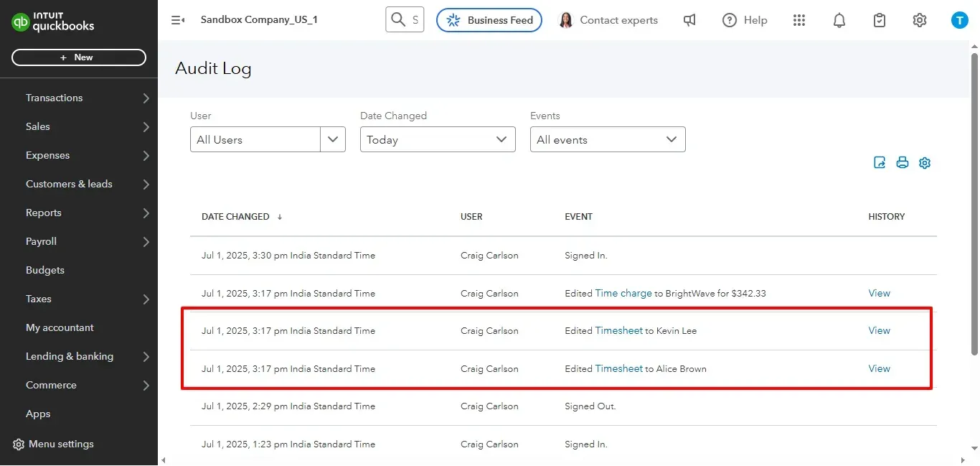The image size is (980, 466).
Task: Click the Contact experts link
Action: click(618, 20)
